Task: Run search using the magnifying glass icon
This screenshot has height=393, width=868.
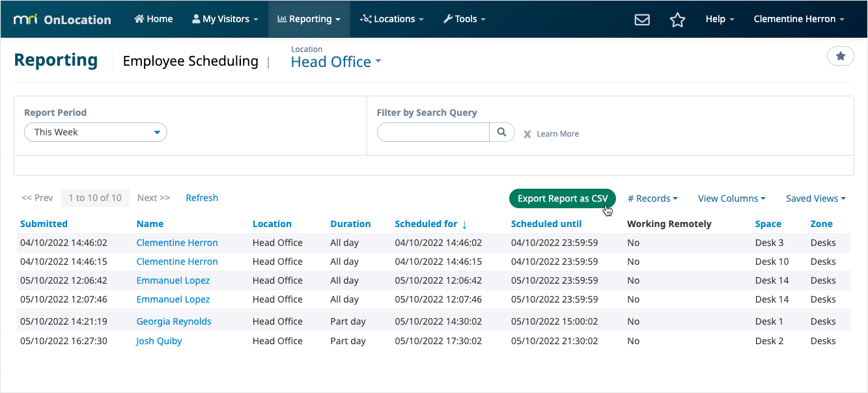Action: click(x=501, y=132)
